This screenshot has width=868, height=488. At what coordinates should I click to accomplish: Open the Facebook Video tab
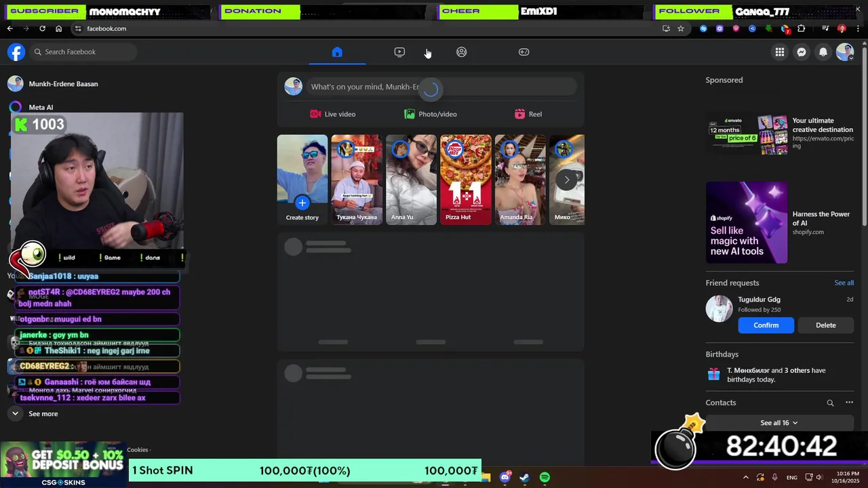coord(399,52)
